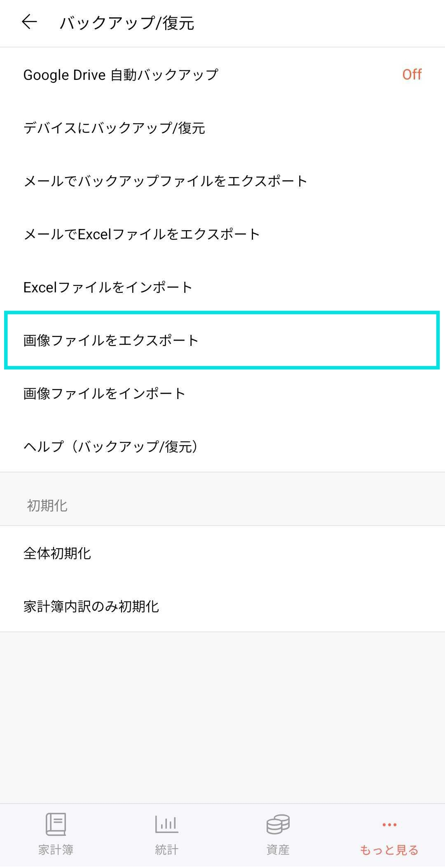Open the 資産 coins icon
445x868 pixels.
(x=278, y=824)
